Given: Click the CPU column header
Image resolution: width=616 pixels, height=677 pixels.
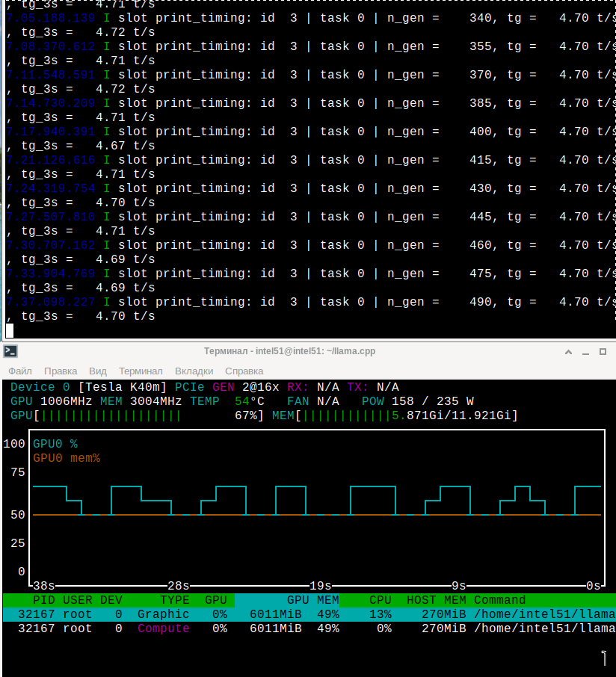Looking at the screenshot, I should [x=380, y=600].
